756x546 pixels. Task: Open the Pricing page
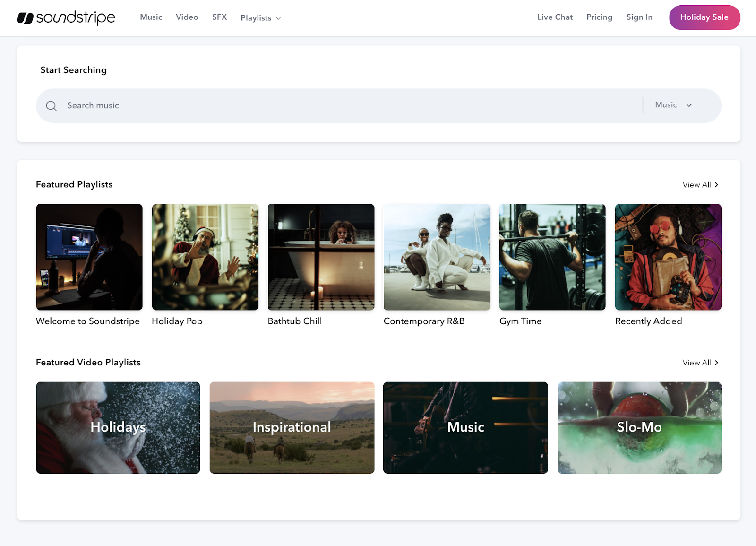click(599, 17)
